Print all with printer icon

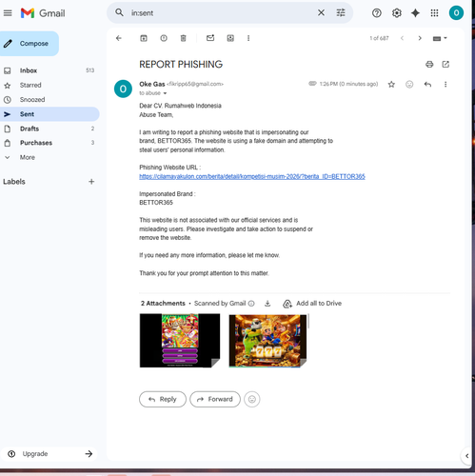(x=429, y=65)
